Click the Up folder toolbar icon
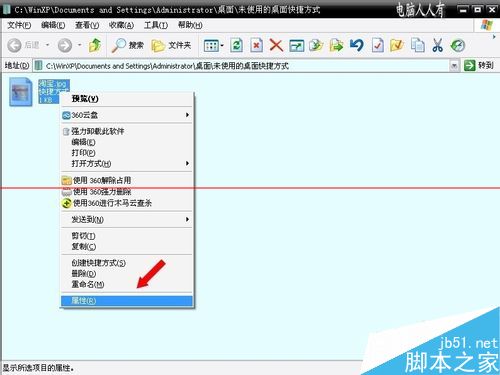This screenshot has width=500, height=375. click(x=95, y=45)
